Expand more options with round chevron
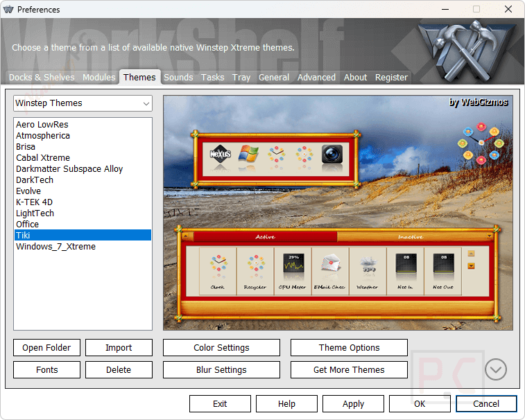525x420 pixels. coord(496,369)
